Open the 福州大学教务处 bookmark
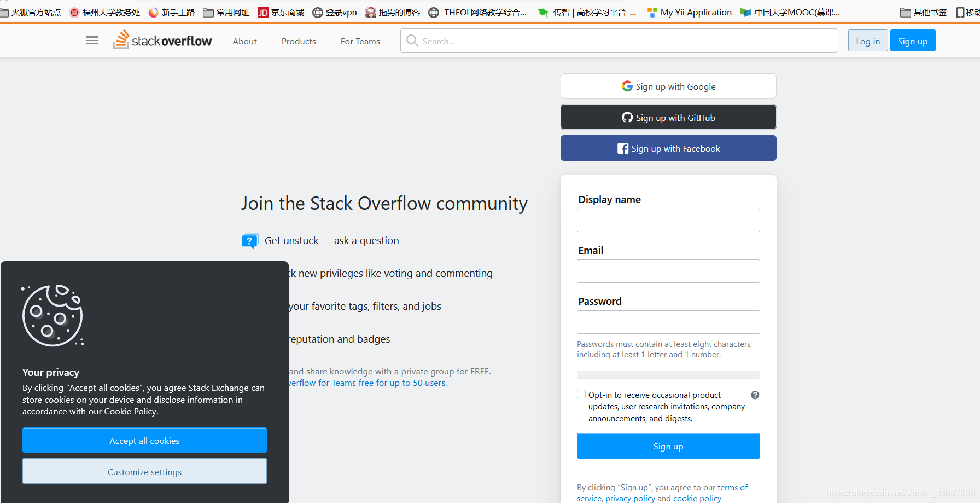 (104, 12)
